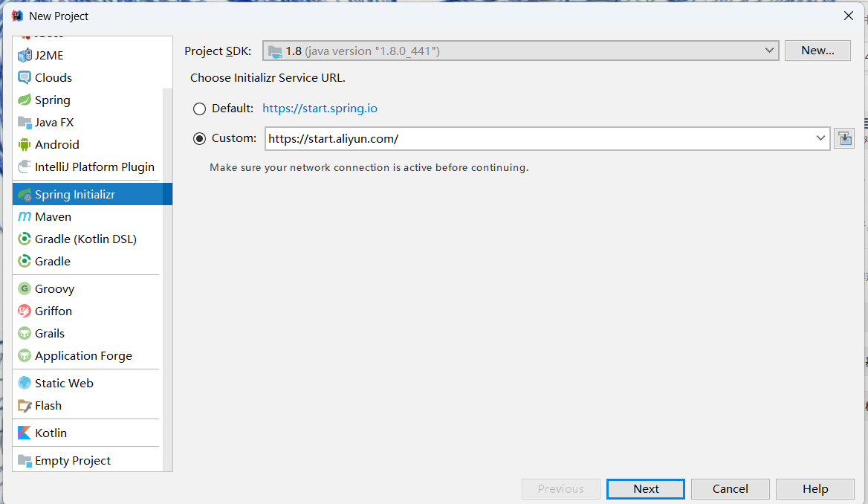
Task: Select the Custom Initializr URL radio button
Action: 199,138
